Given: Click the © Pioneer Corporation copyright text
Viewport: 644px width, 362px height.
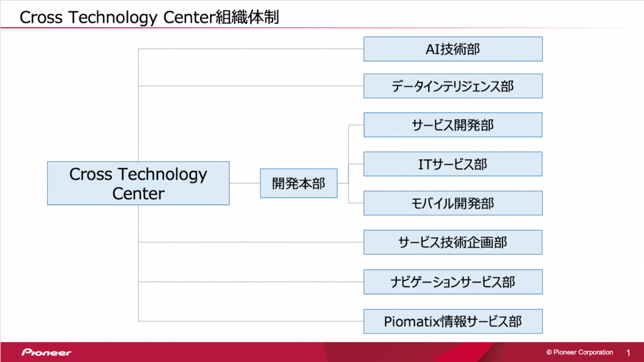Looking at the screenshot, I should coord(579,353).
